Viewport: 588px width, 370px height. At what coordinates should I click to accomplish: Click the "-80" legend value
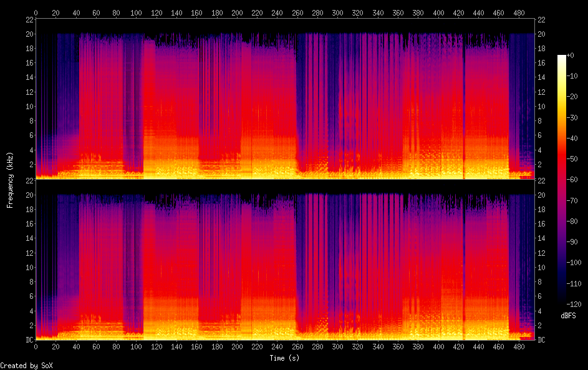[x=572, y=221]
